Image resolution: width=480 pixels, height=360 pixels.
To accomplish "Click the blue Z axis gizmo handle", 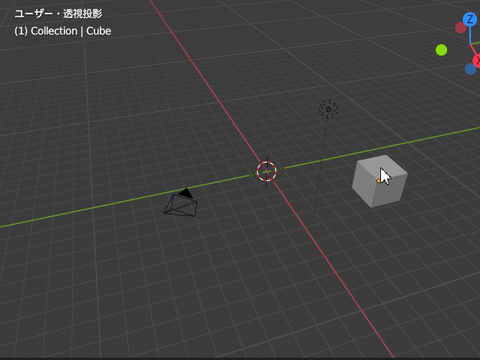I will coord(470,19).
